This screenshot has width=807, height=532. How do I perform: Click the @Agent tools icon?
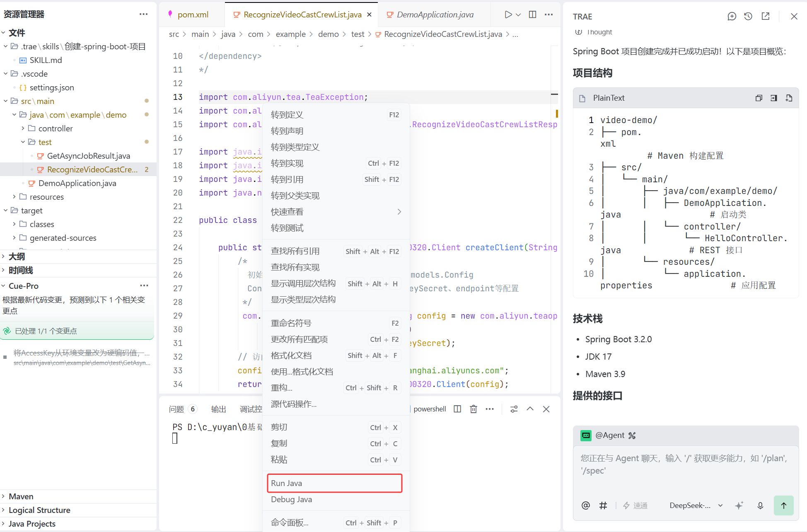(632, 435)
